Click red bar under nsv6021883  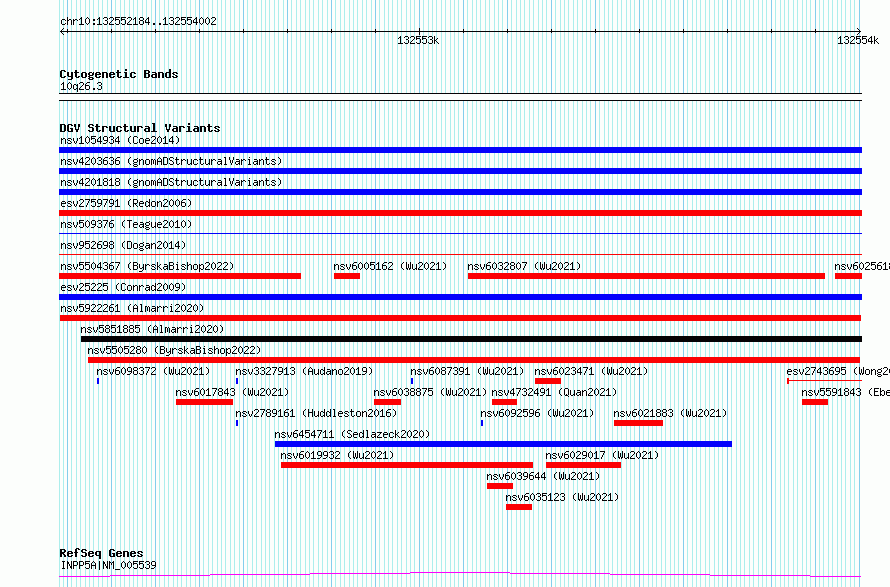click(x=638, y=423)
